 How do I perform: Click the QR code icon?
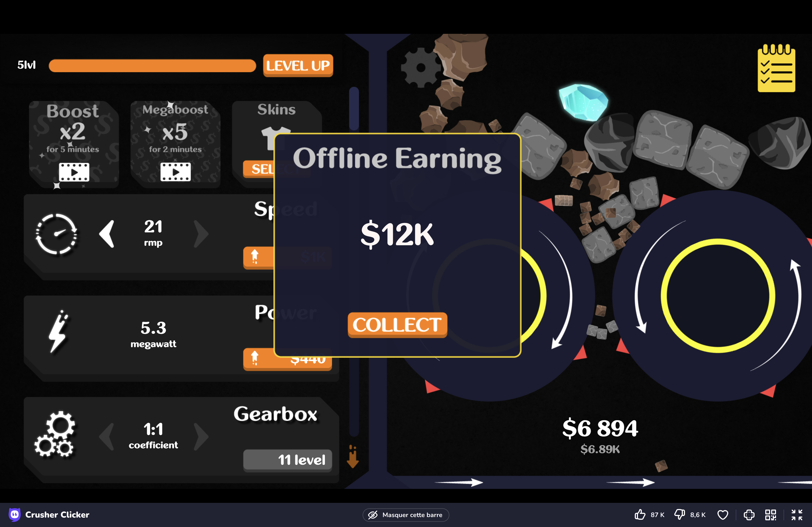tap(770, 514)
